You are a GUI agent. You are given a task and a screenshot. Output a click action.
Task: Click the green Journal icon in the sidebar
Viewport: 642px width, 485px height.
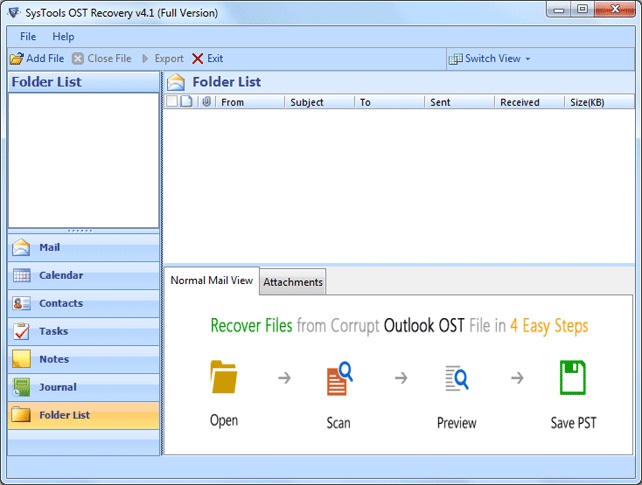tap(21, 387)
